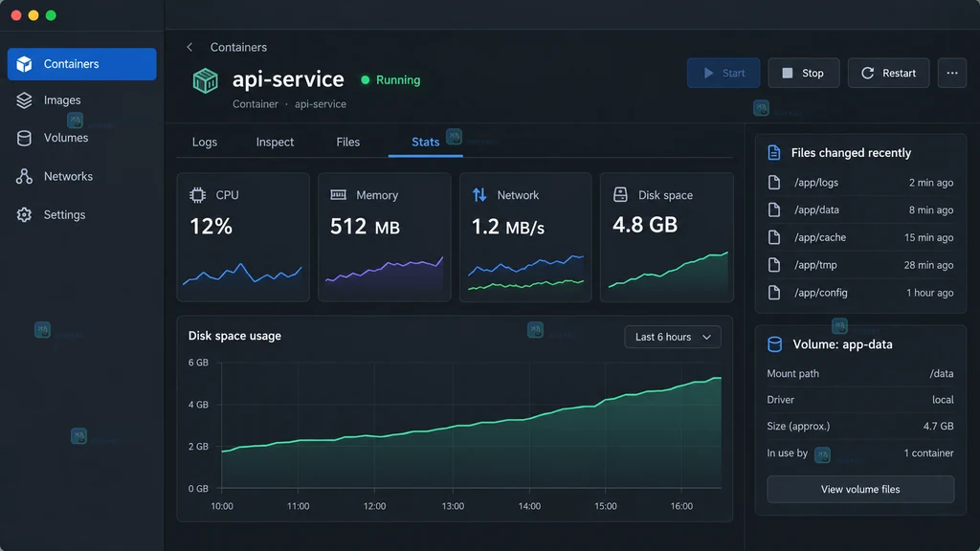Click the api-service container cube icon
980x551 pixels.
pyautogui.click(x=205, y=80)
